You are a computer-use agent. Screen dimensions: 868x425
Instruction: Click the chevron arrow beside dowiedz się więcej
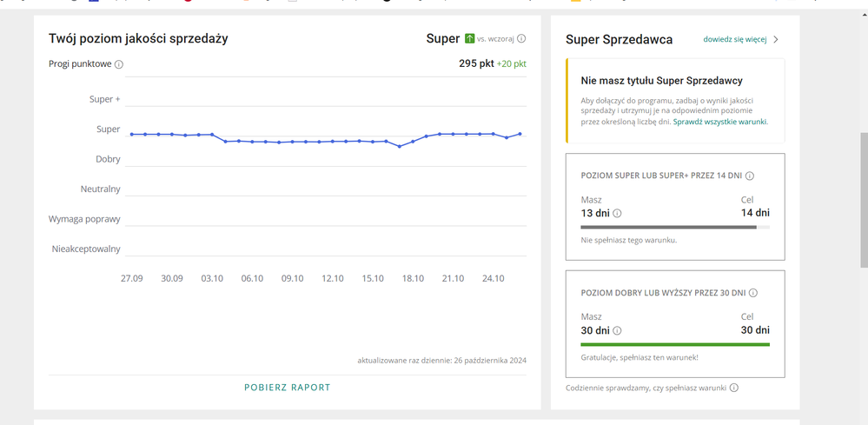pos(776,39)
